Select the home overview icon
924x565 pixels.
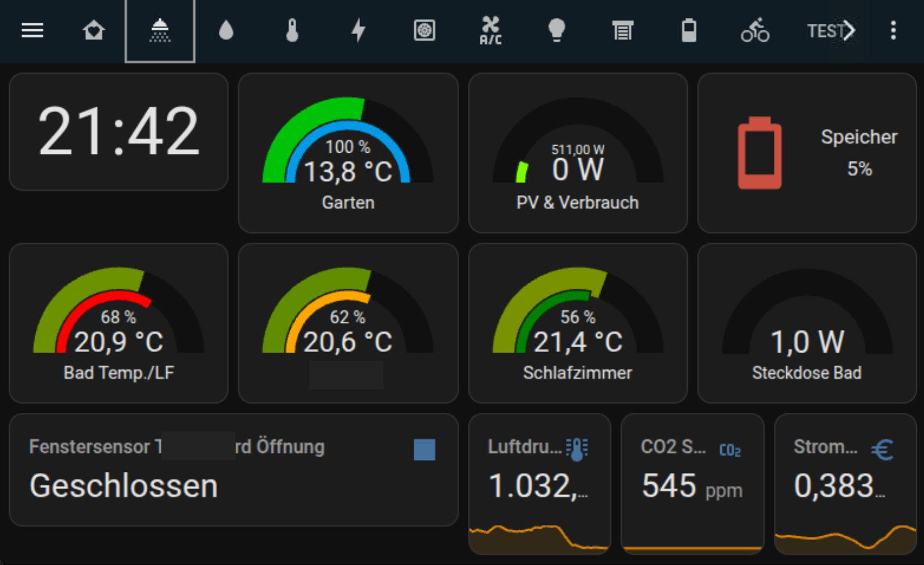[94, 30]
